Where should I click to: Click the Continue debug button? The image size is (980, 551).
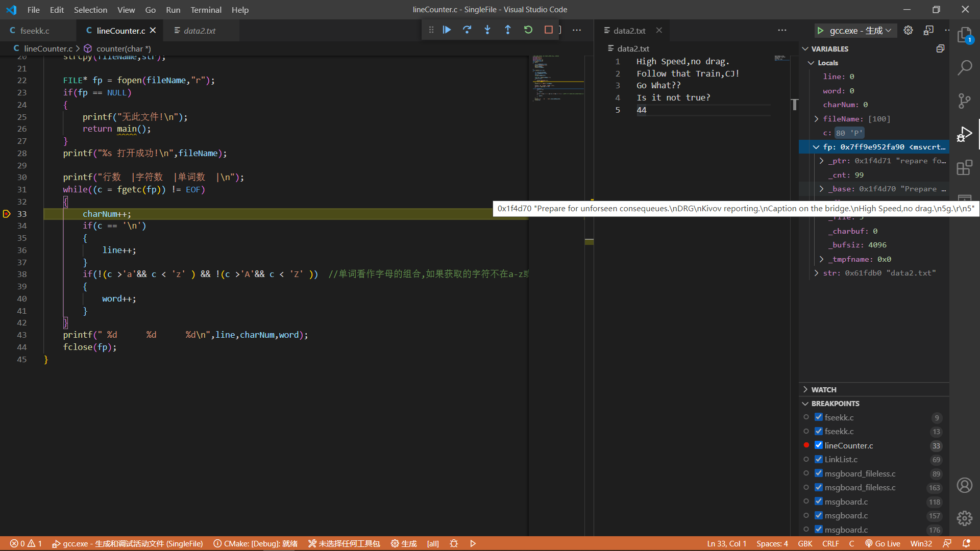[x=447, y=30]
